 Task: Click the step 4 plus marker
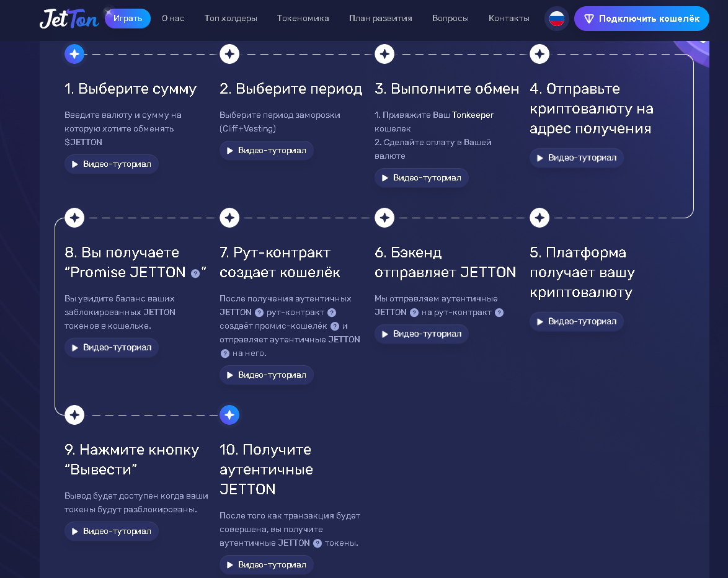pos(539,55)
